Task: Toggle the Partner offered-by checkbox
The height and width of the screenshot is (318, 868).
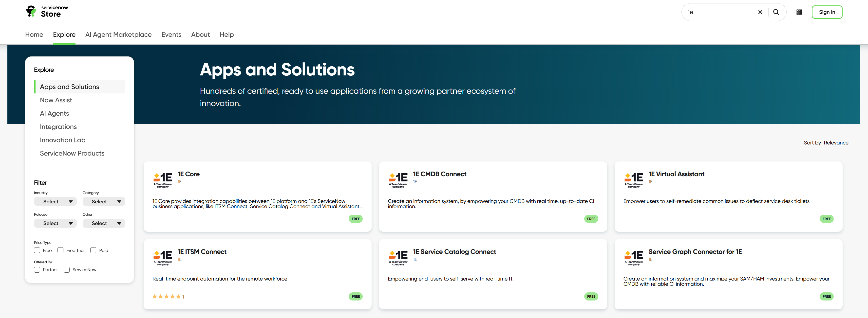Action: (37, 269)
